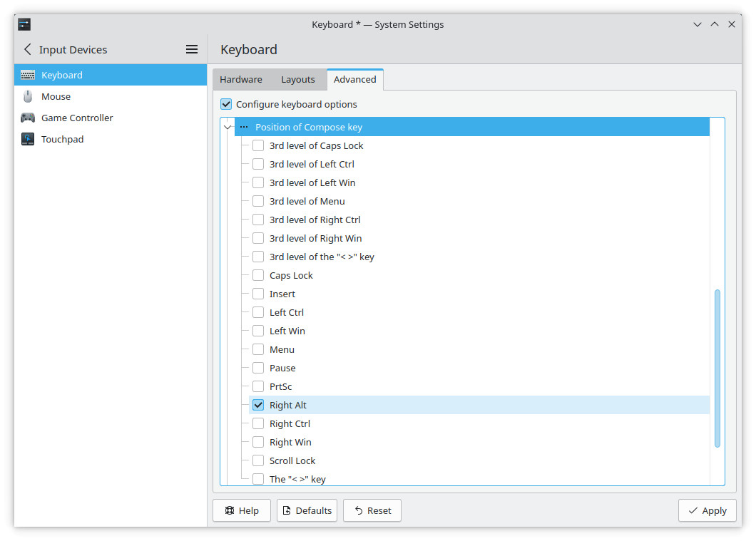Image resolution: width=756 pixels, height=541 pixels.
Task: Click the Game Controller gamepad icon
Action: coord(28,118)
